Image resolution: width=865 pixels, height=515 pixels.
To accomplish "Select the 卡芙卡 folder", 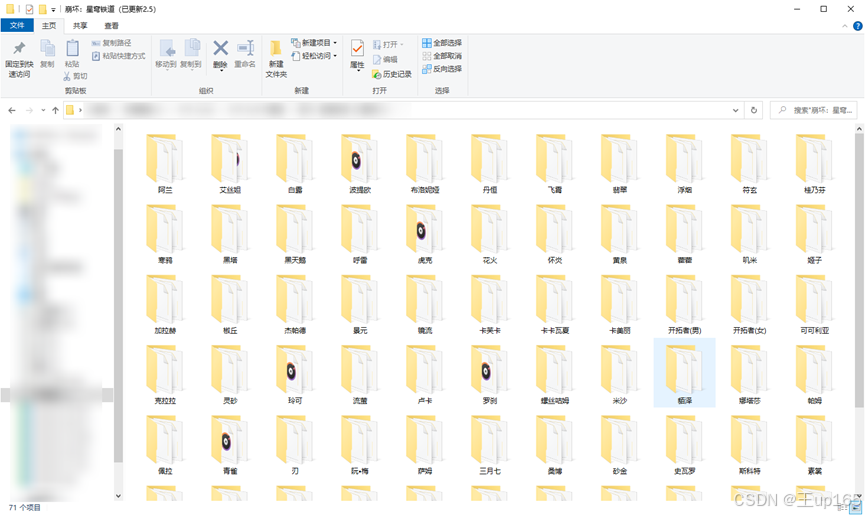I will coord(490,305).
